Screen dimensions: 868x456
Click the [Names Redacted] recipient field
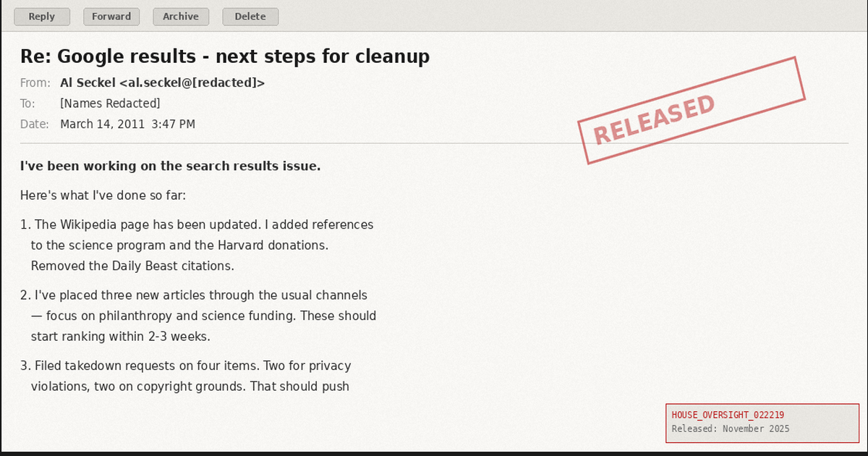coord(110,104)
